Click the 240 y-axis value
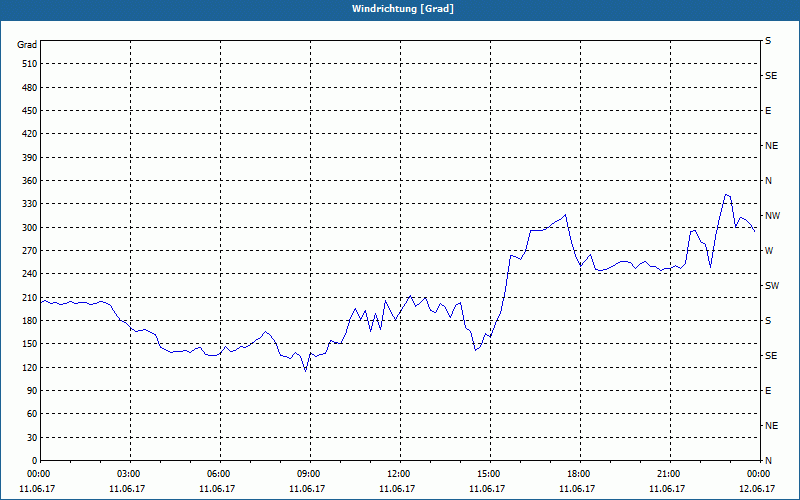This screenshot has height=500, width=800. point(30,274)
